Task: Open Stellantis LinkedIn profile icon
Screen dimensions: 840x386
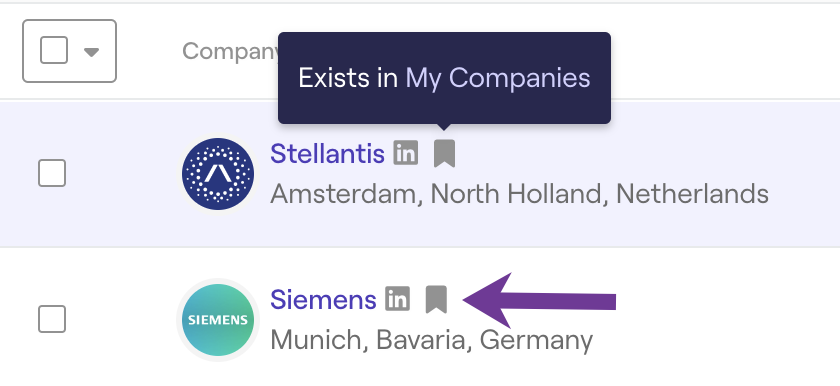Action: tap(406, 154)
